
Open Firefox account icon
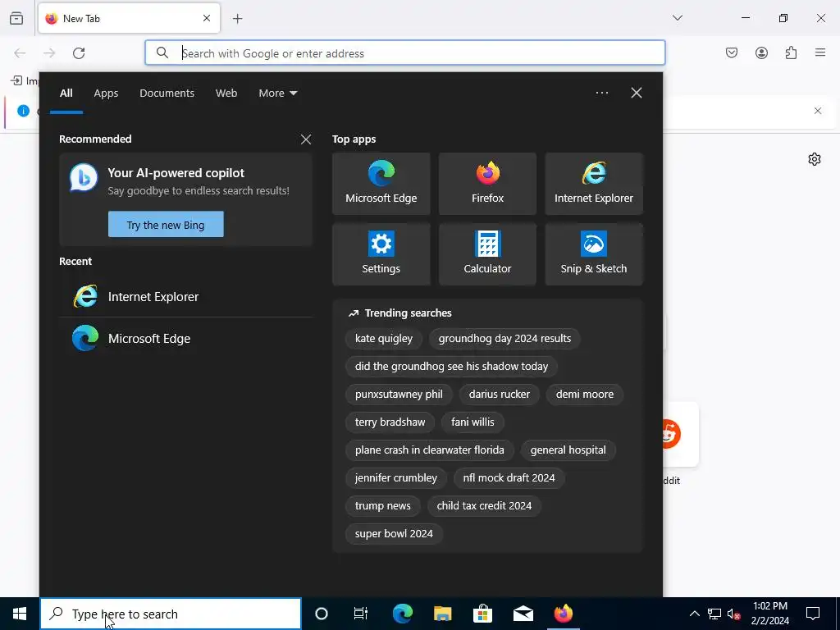[761, 52]
